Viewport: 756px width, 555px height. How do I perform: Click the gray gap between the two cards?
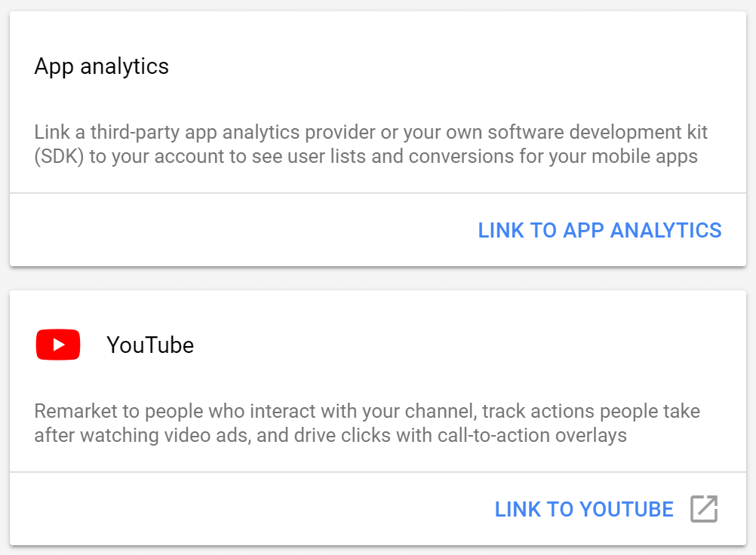(377, 278)
